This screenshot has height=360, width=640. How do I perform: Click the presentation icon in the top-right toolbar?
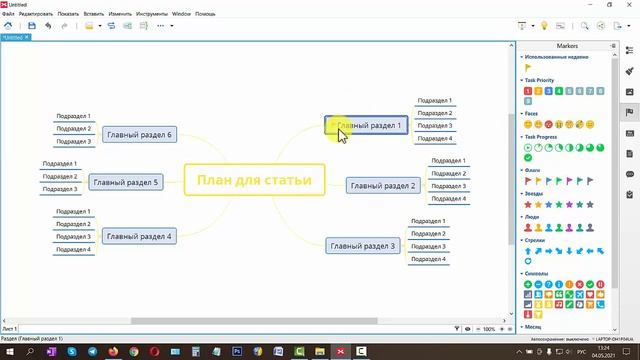(x=522, y=26)
